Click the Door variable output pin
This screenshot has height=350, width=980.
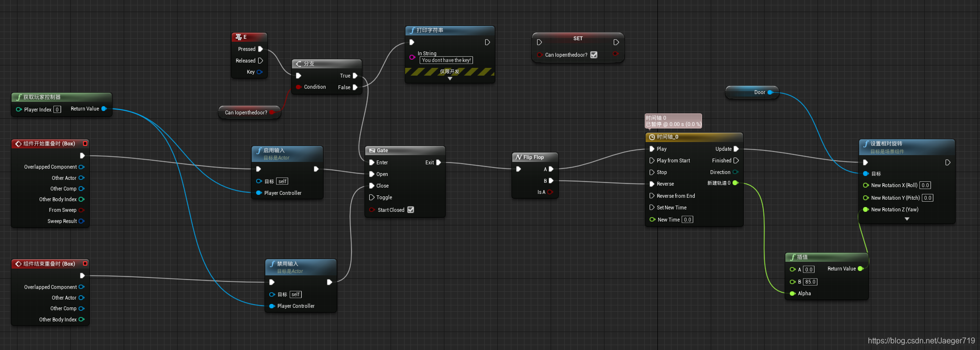click(x=770, y=92)
